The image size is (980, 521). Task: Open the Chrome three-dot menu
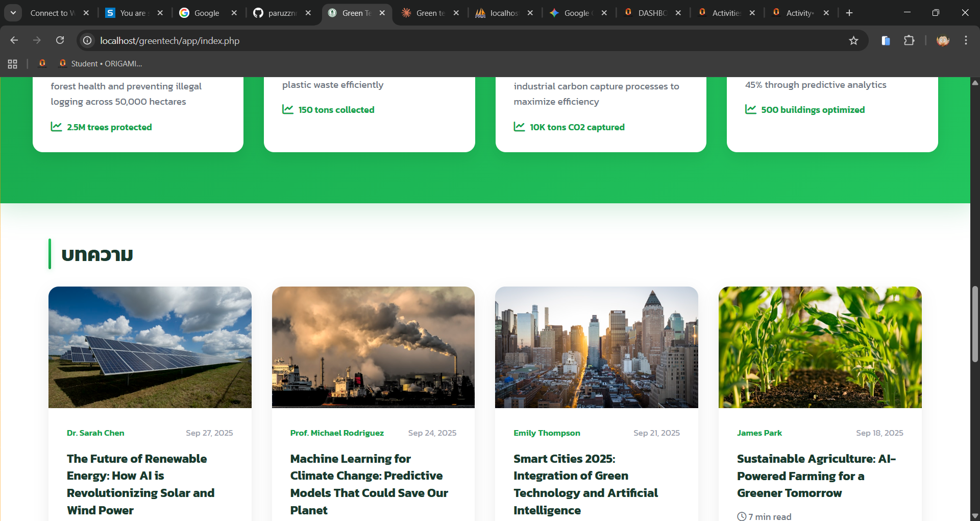966,40
